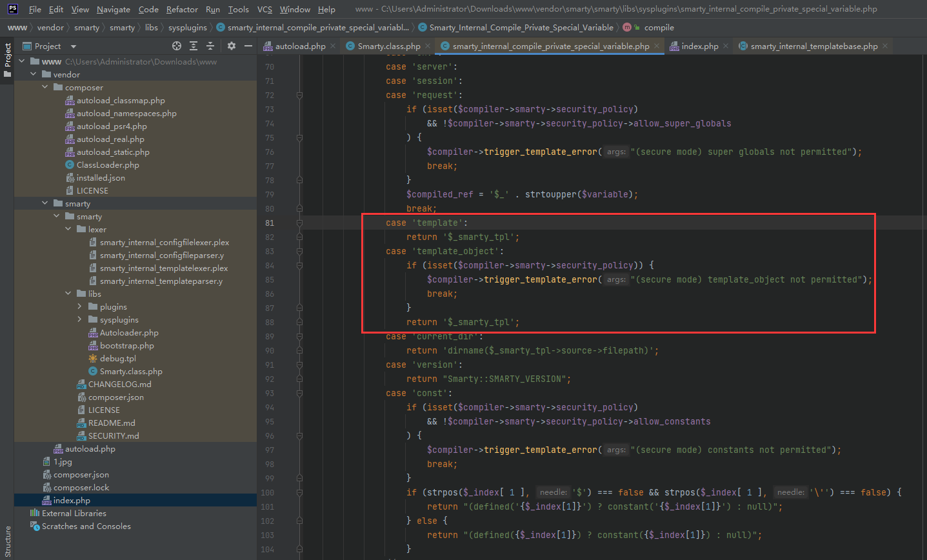Open the Refactor menu
The image size is (927, 560).
point(182,9)
